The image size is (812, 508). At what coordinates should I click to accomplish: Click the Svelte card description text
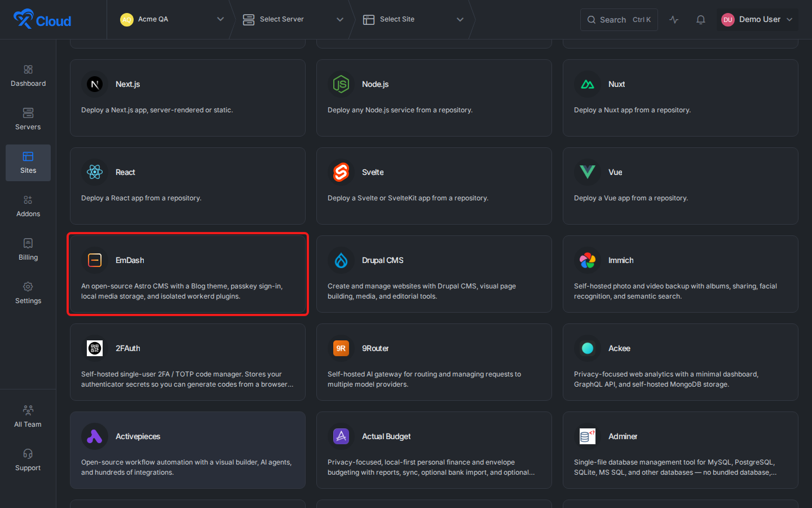pyautogui.click(x=408, y=198)
